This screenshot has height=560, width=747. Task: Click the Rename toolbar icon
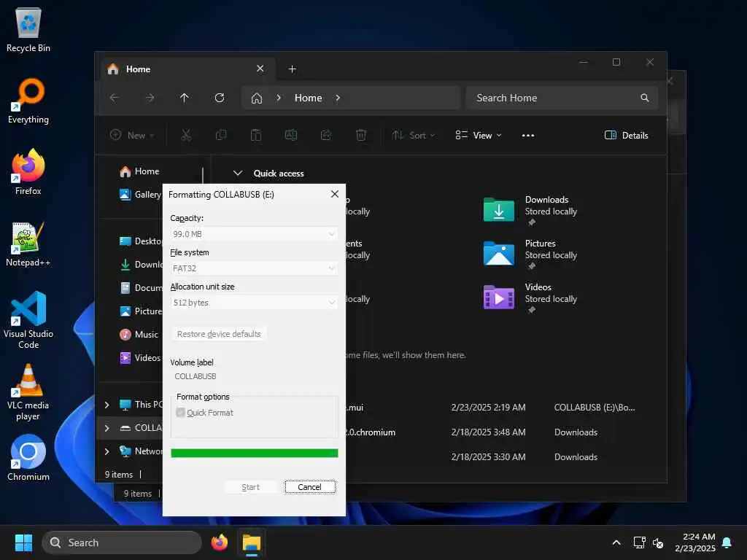(291, 135)
